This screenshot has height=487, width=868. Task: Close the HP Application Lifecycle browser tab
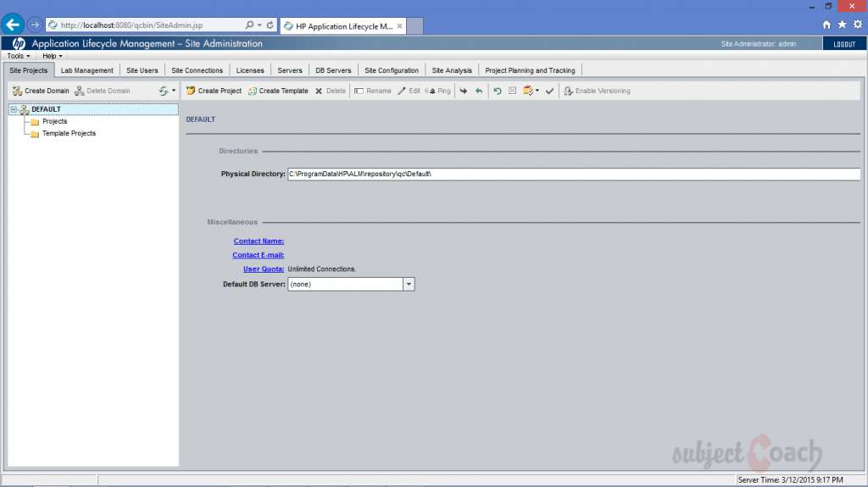click(399, 26)
